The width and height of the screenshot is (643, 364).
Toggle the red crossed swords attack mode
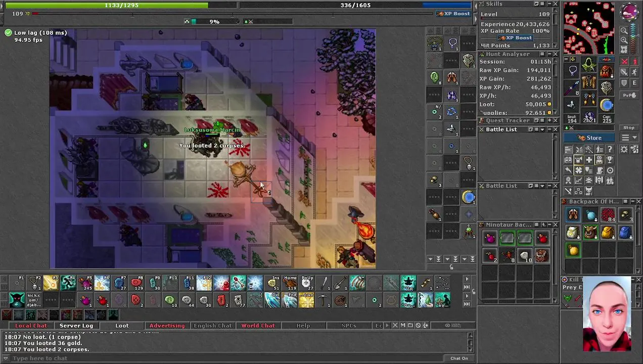624,61
